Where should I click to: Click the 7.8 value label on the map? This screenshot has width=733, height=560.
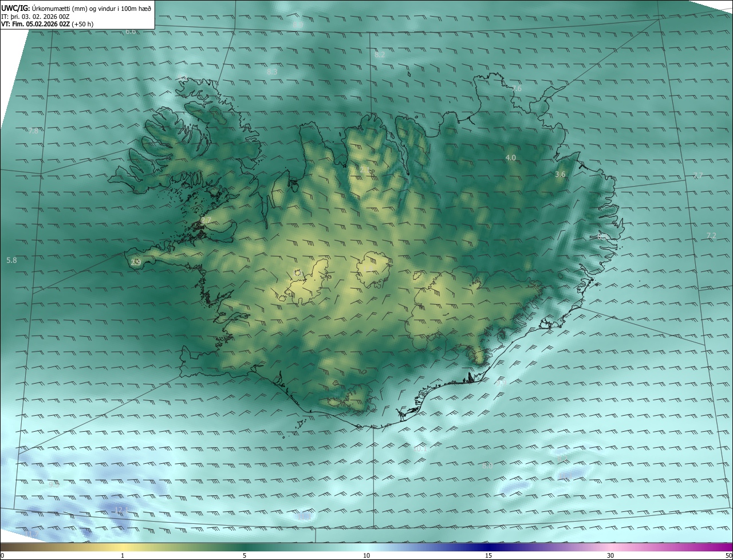(x=33, y=131)
